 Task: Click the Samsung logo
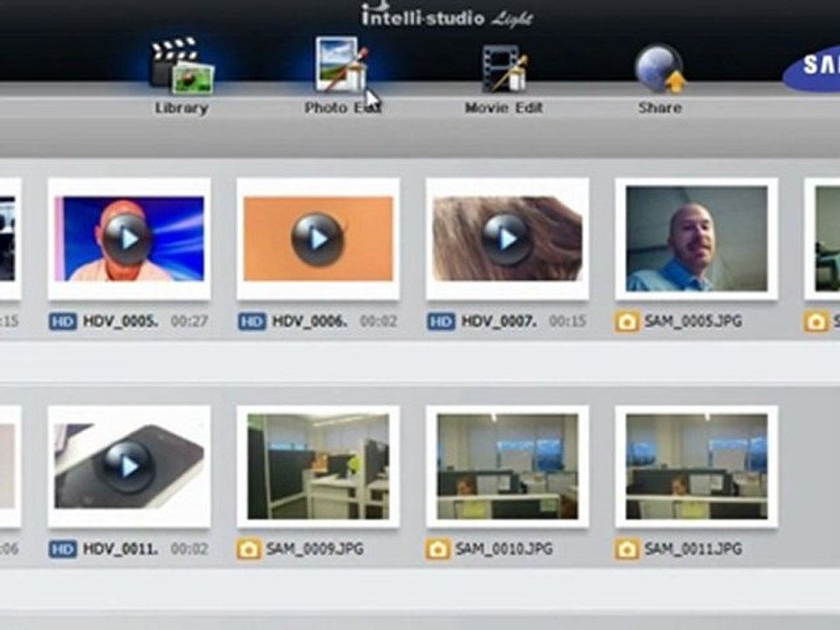812,67
